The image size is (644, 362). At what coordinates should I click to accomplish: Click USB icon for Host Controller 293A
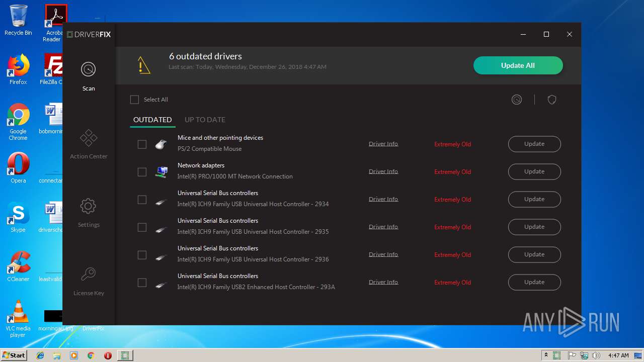coord(161,285)
